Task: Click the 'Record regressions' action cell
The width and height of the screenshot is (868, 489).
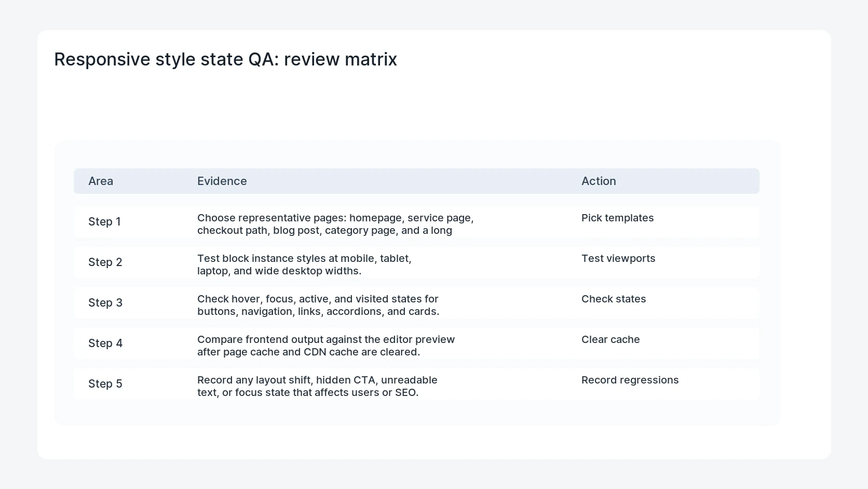Action: point(630,380)
